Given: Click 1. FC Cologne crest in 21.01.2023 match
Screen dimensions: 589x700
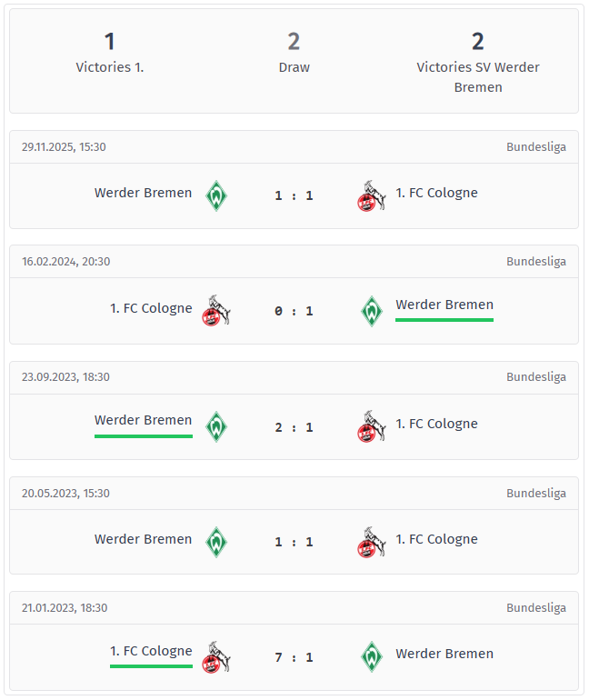Looking at the screenshot, I should tap(215, 656).
